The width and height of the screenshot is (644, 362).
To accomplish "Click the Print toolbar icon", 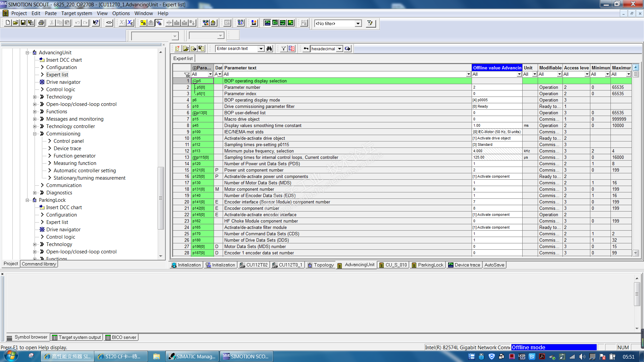I will click(x=41, y=23).
